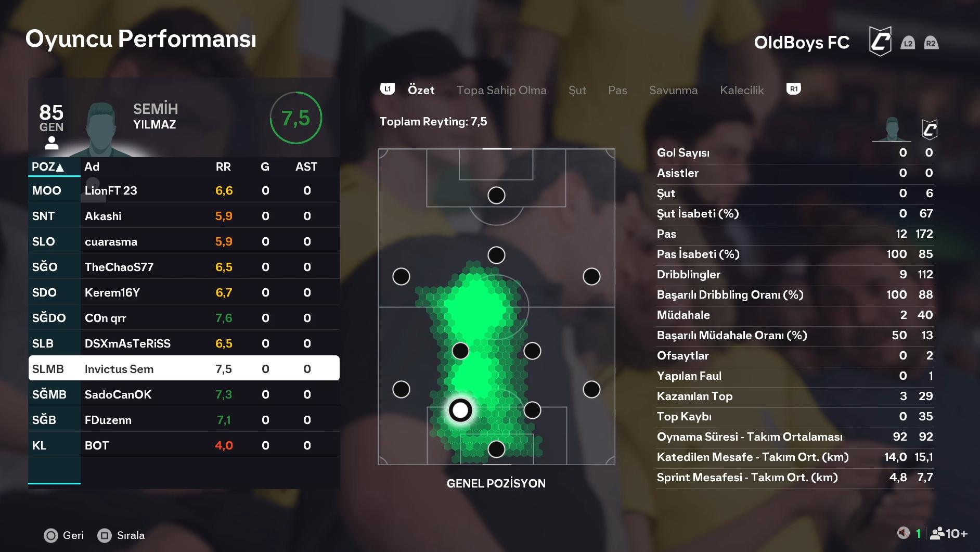
Task: Open the Topa Sahip Olma tab
Action: (501, 90)
